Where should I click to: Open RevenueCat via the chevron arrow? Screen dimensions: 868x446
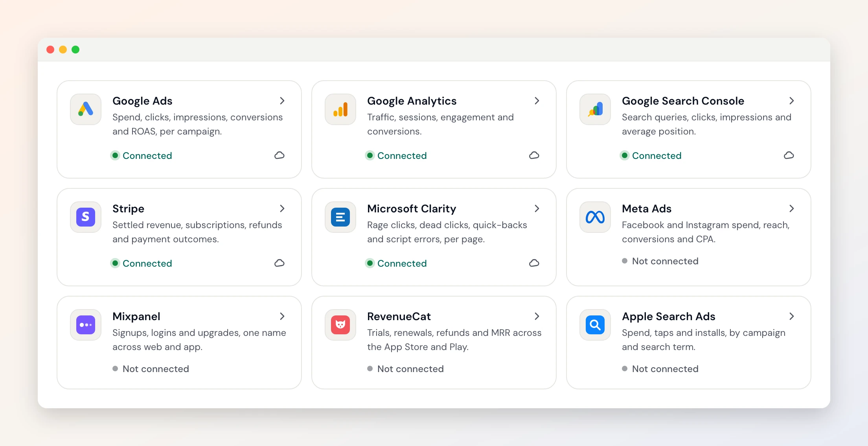coord(537,316)
